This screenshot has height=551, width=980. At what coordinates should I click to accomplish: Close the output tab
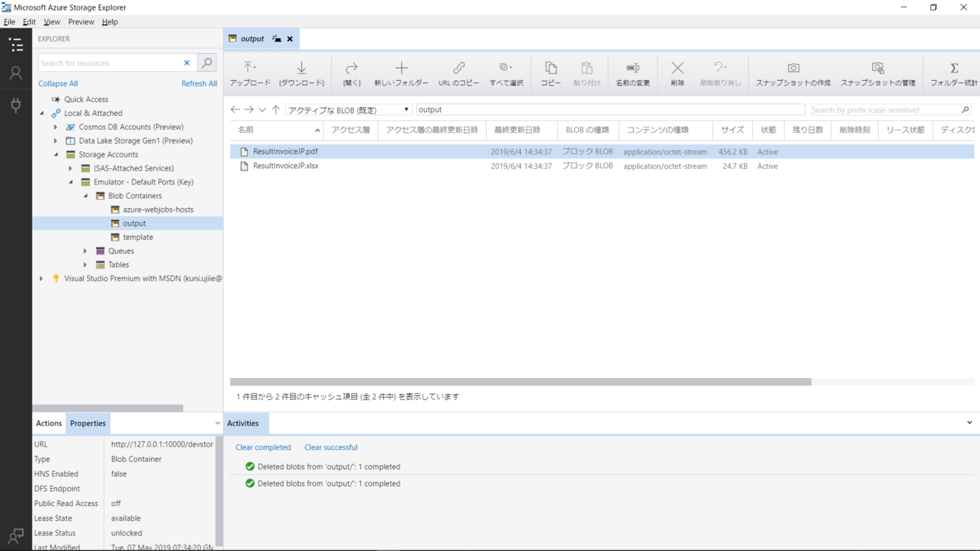tap(290, 38)
